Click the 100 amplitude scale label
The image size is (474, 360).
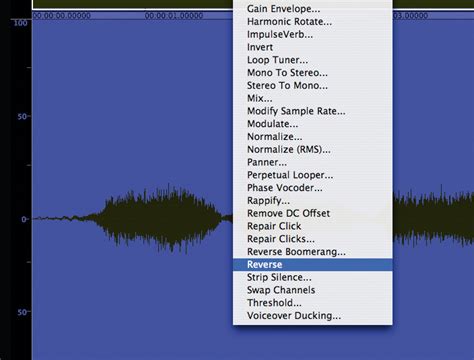(20, 23)
